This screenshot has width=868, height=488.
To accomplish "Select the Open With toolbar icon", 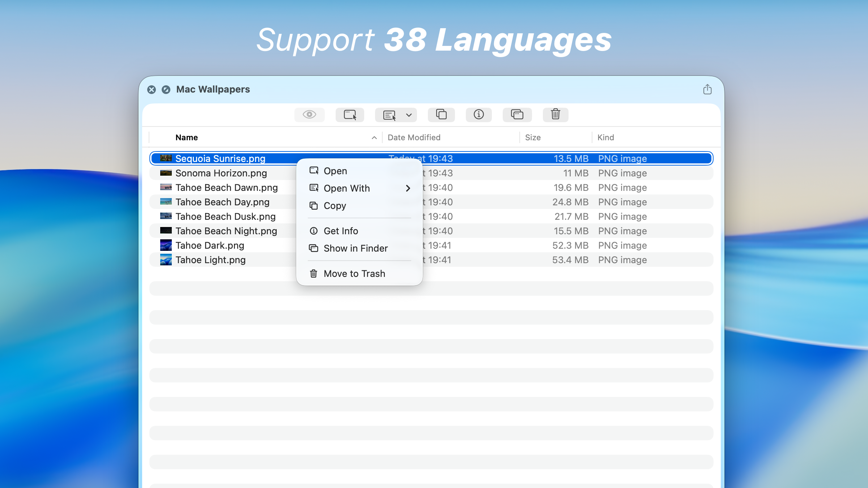I will pos(390,115).
